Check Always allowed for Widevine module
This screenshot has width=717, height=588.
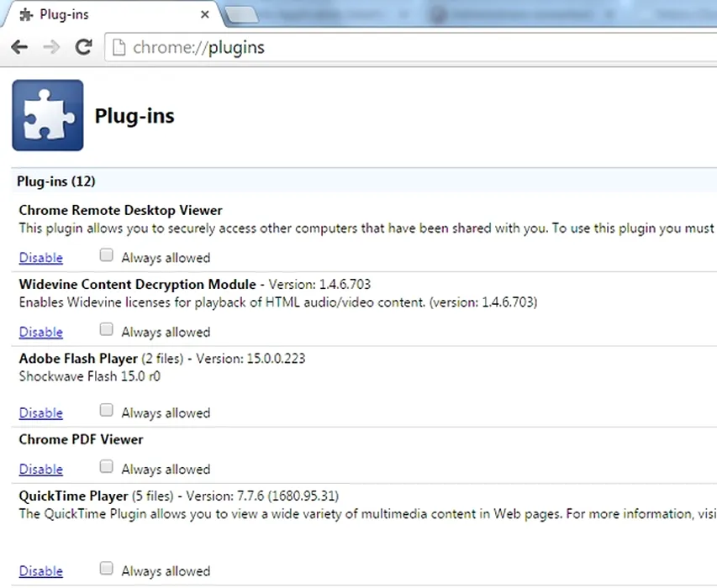(107, 329)
